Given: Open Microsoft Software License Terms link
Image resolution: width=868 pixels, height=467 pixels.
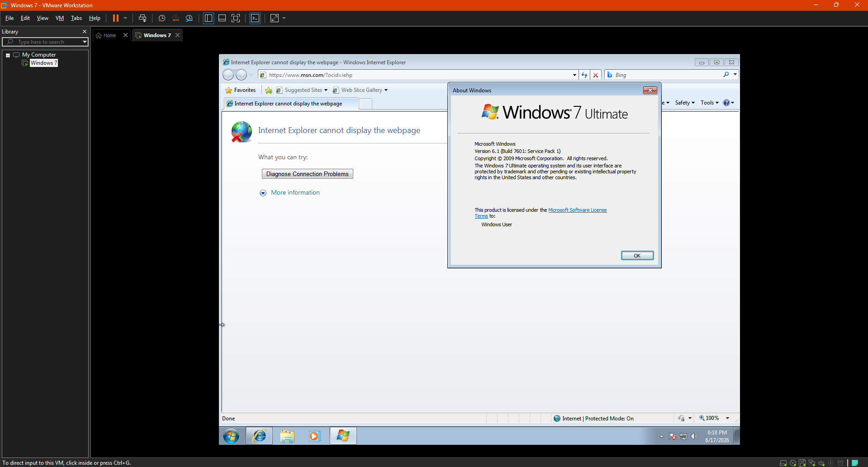Looking at the screenshot, I should point(577,210).
